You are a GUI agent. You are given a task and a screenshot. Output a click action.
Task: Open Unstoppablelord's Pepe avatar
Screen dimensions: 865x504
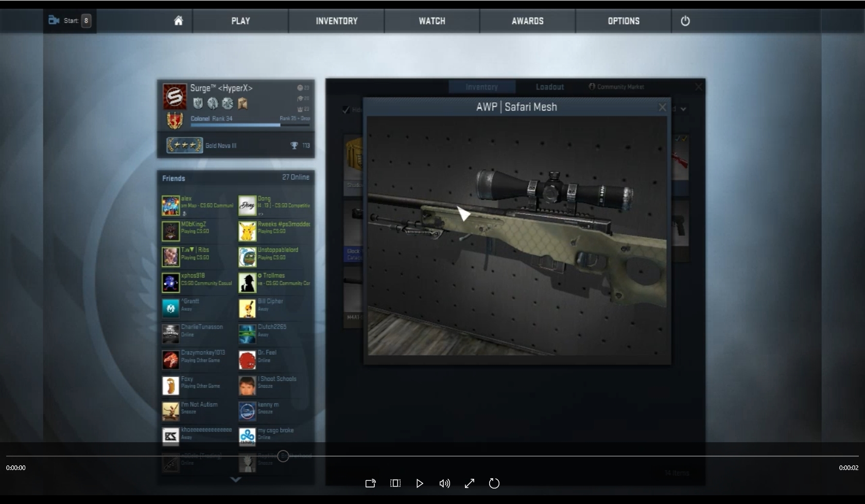tap(247, 257)
